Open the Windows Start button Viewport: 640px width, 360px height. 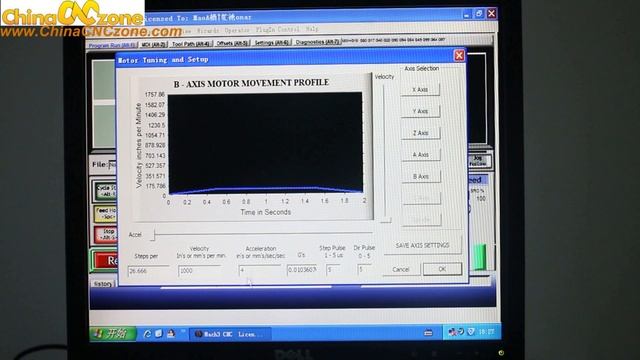tap(112, 334)
